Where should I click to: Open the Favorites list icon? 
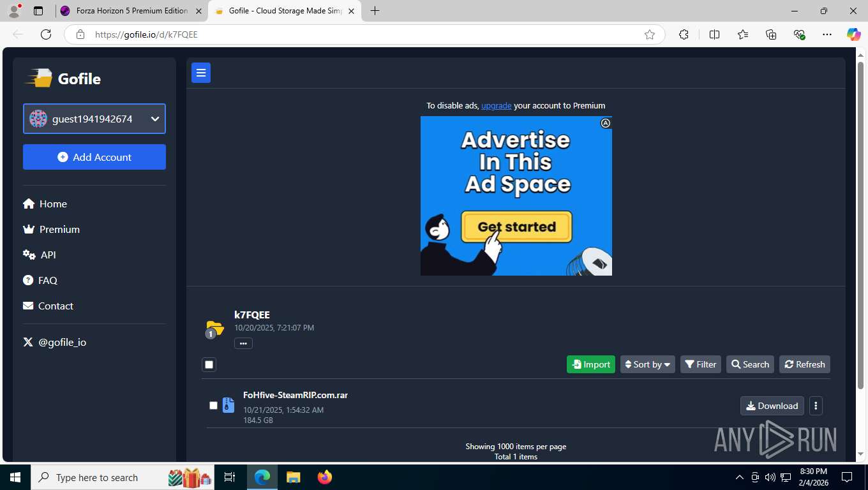point(743,34)
